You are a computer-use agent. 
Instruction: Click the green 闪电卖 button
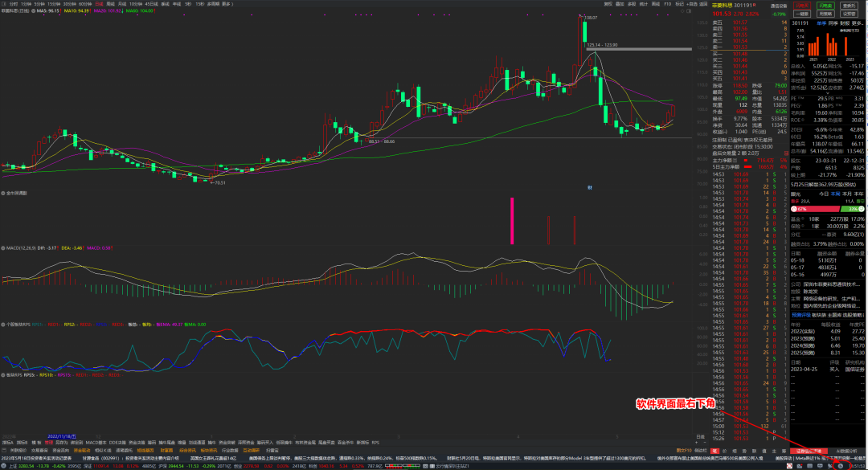[x=825, y=6]
